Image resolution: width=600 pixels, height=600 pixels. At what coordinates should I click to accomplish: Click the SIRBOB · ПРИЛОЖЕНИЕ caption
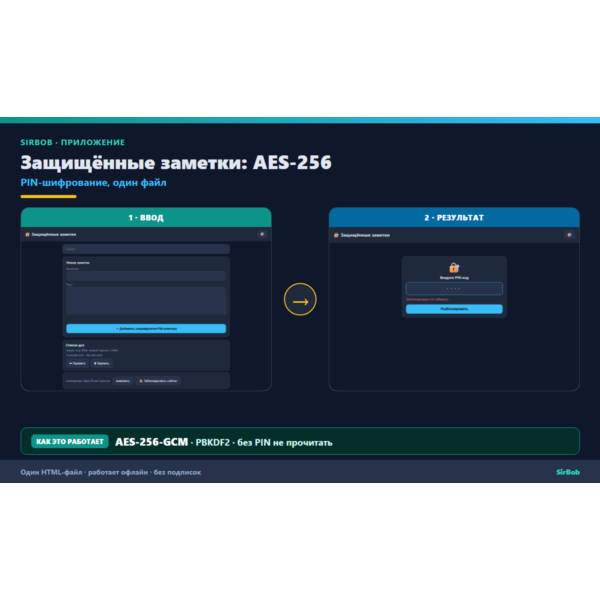(72, 142)
